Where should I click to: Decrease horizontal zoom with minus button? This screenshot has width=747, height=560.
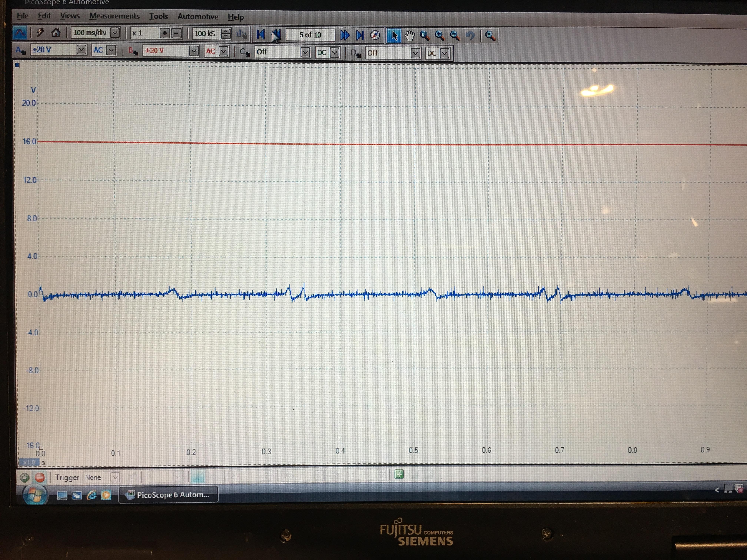176,33
